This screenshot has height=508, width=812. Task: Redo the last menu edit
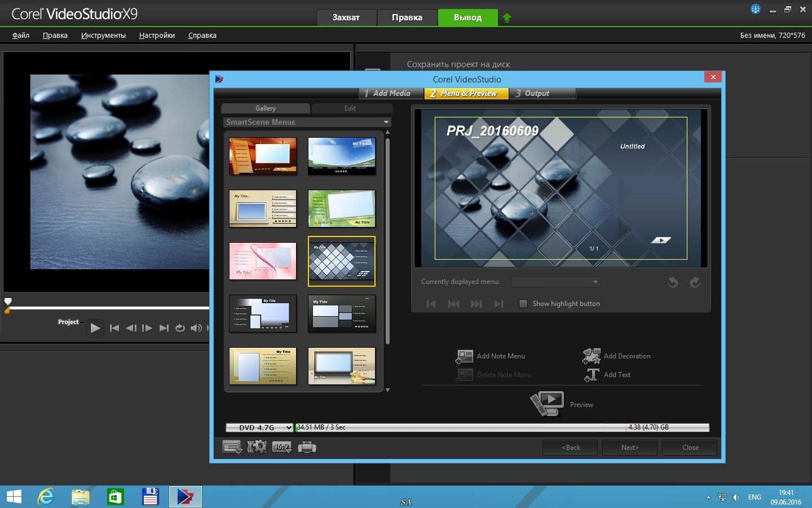point(695,282)
